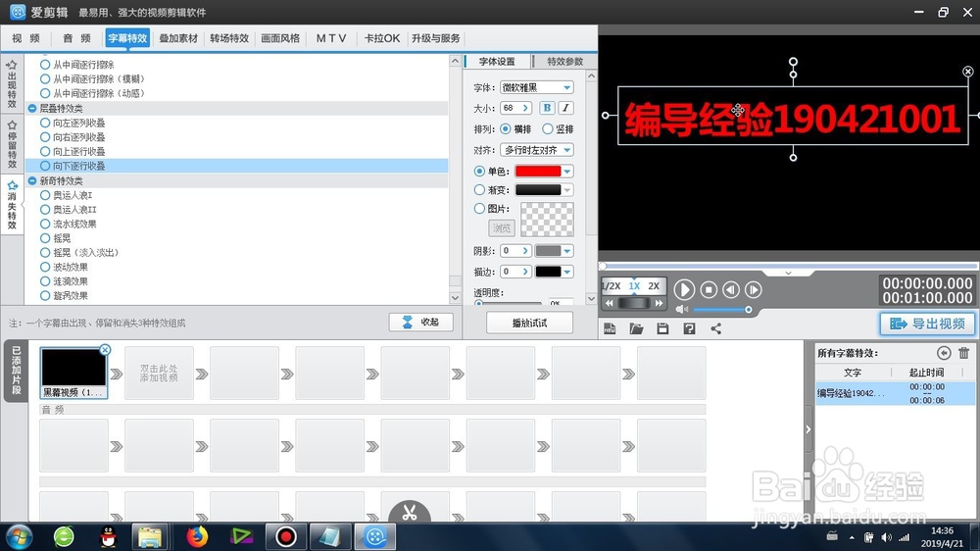Switch to the 转场特效 tab
Viewport: 980px width, 551px height.
click(229, 38)
